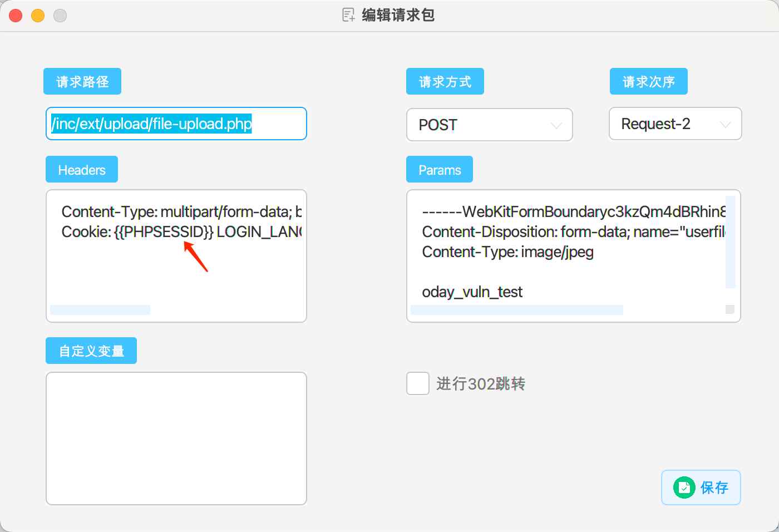Enable the 进行302跳转 checkbox
Viewport: 779px width, 532px height.
click(417, 384)
